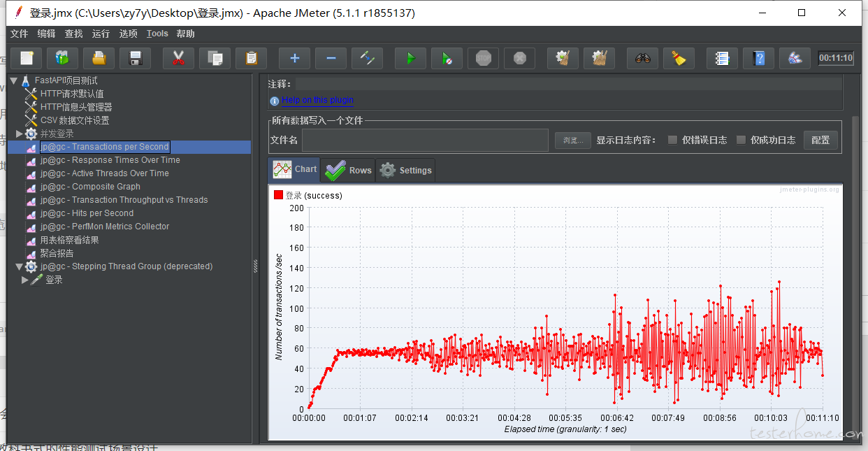868x451 pixels.
Task: Select HTTP请求默认值 in the tree
Action: [x=72, y=94]
